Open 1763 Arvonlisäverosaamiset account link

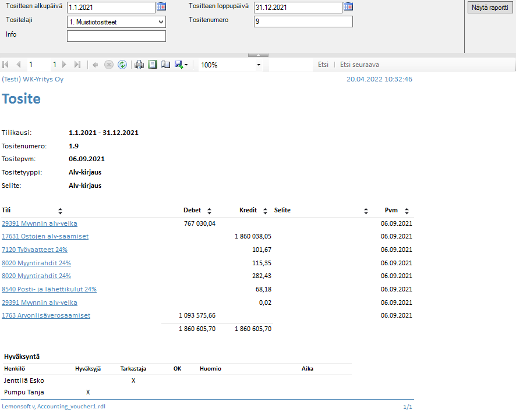tap(45, 315)
